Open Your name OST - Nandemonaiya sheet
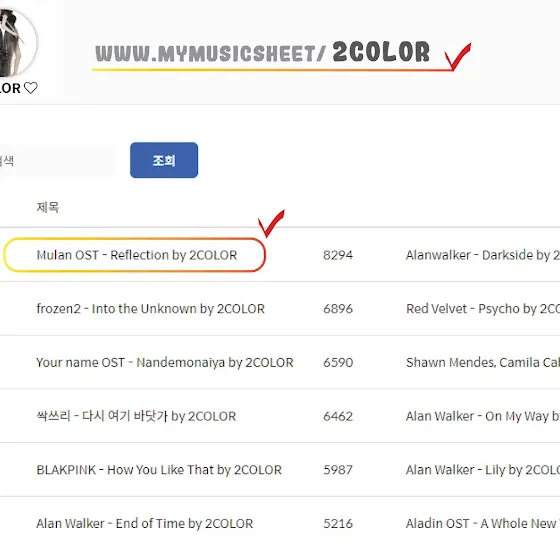Viewport: 560px width, 560px height. point(165,362)
